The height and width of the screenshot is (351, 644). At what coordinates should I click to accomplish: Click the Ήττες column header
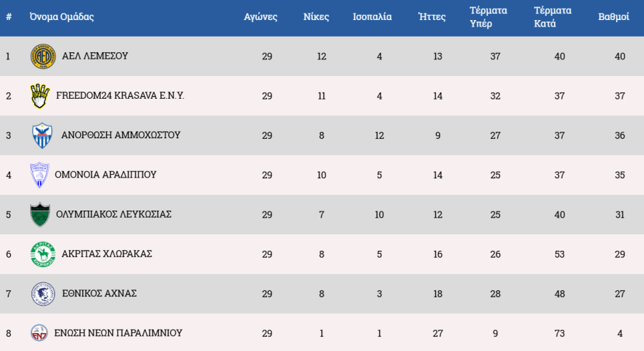click(431, 17)
